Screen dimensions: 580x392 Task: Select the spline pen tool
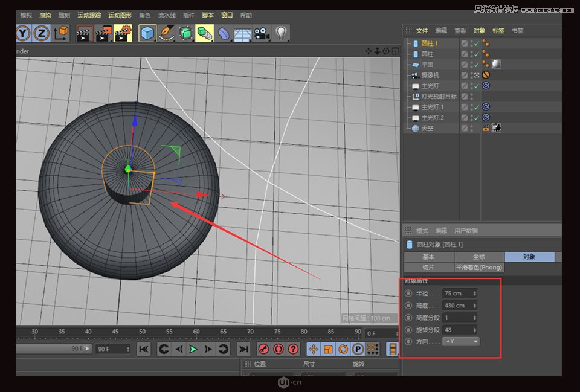pos(166,33)
